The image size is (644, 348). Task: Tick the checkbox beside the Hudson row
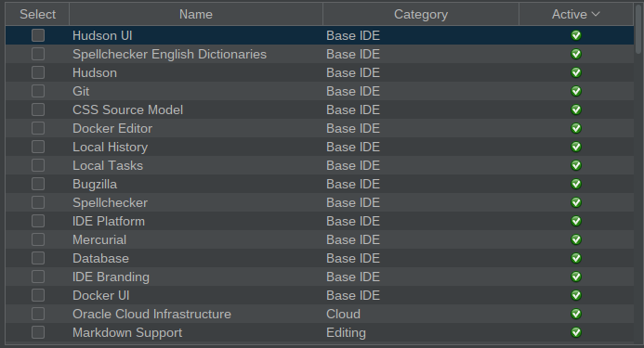(38, 72)
